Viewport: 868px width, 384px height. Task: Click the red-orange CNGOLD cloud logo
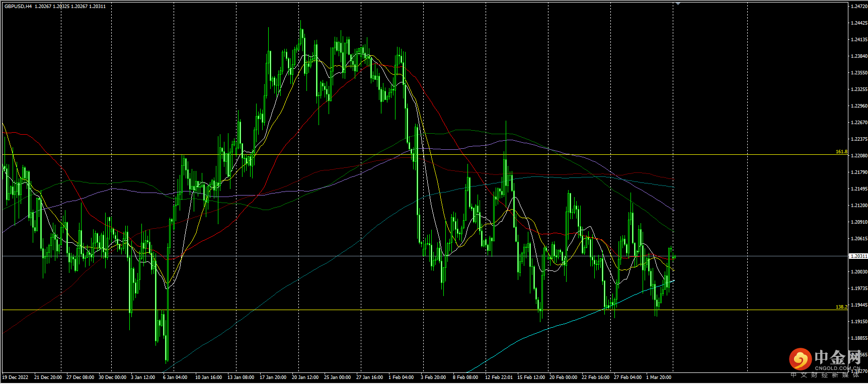coord(800,359)
